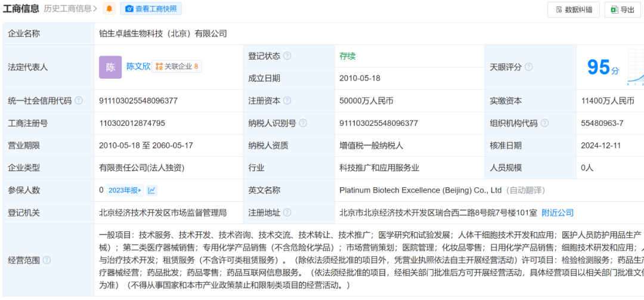The width and height of the screenshot is (644, 300).
Task: Open legal representative 陈文欣 link
Action: click(138, 67)
